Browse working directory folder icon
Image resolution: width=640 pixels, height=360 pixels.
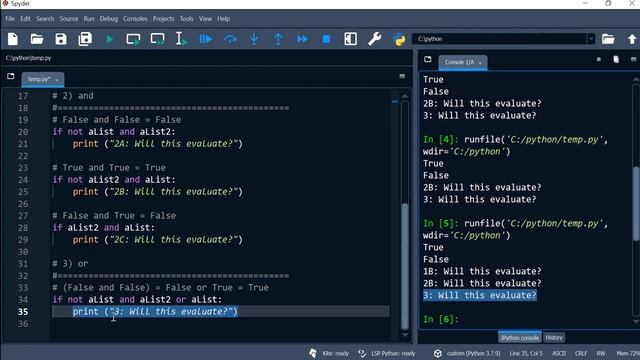(x=608, y=39)
